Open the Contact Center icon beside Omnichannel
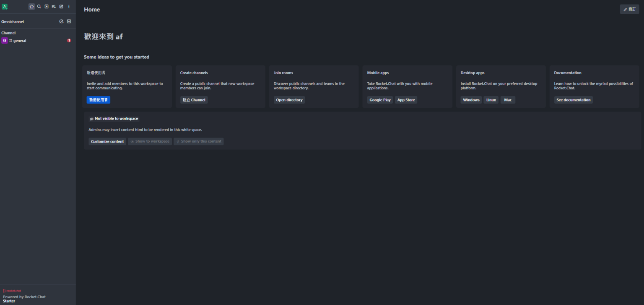The height and width of the screenshot is (305, 644). (x=69, y=21)
